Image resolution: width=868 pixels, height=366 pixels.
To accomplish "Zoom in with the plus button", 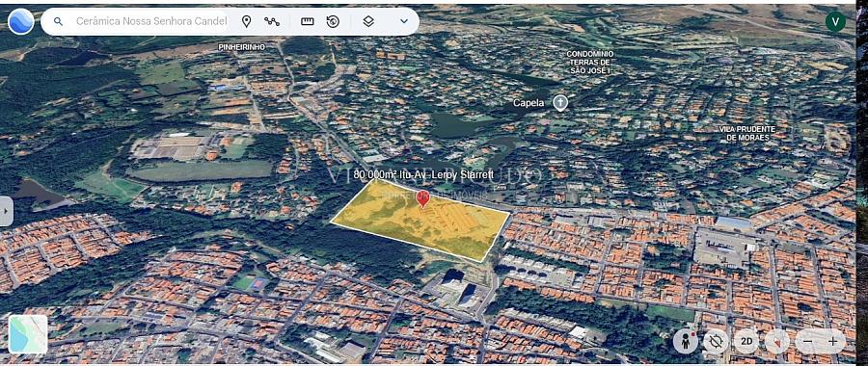I will (832, 341).
